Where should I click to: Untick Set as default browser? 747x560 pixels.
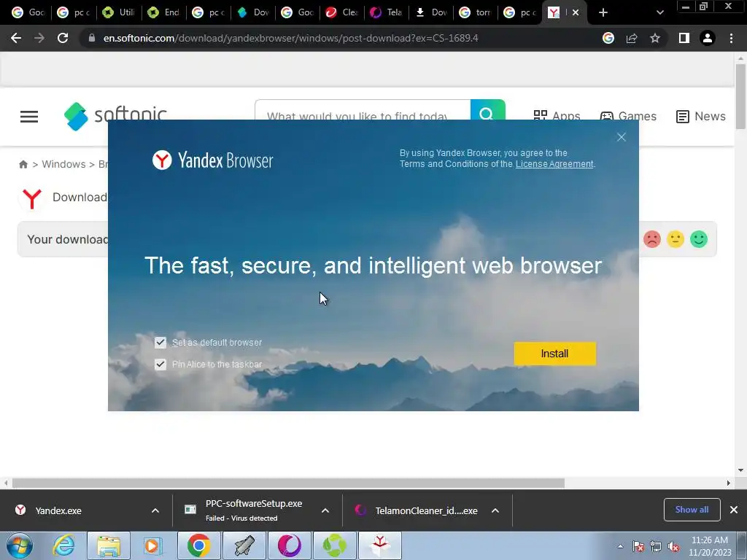[160, 343]
